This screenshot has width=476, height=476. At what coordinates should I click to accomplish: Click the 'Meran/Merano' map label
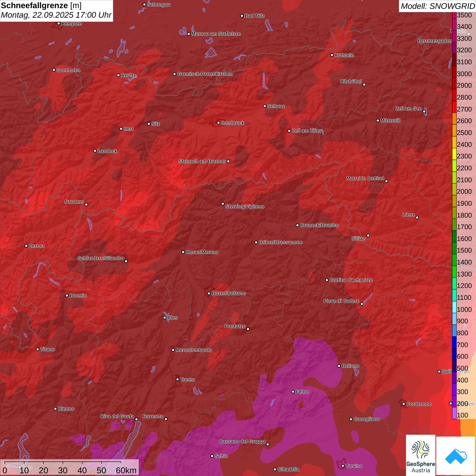click(202, 252)
